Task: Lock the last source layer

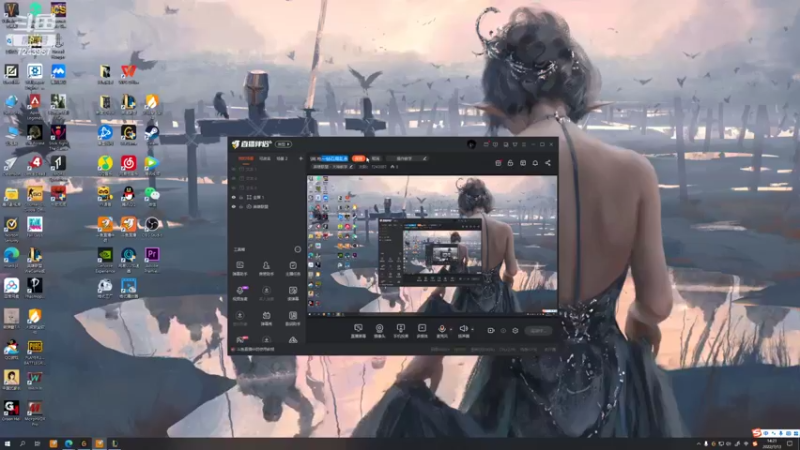Action: coord(241,207)
